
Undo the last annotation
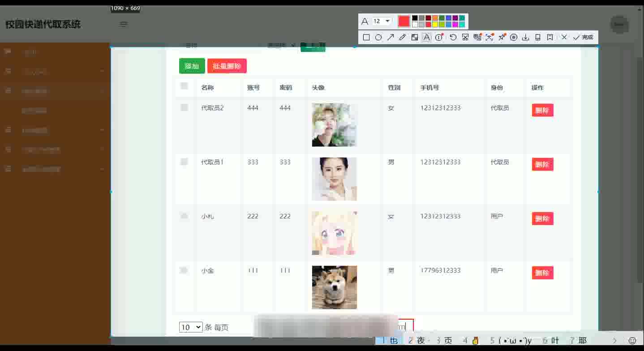point(453,38)
